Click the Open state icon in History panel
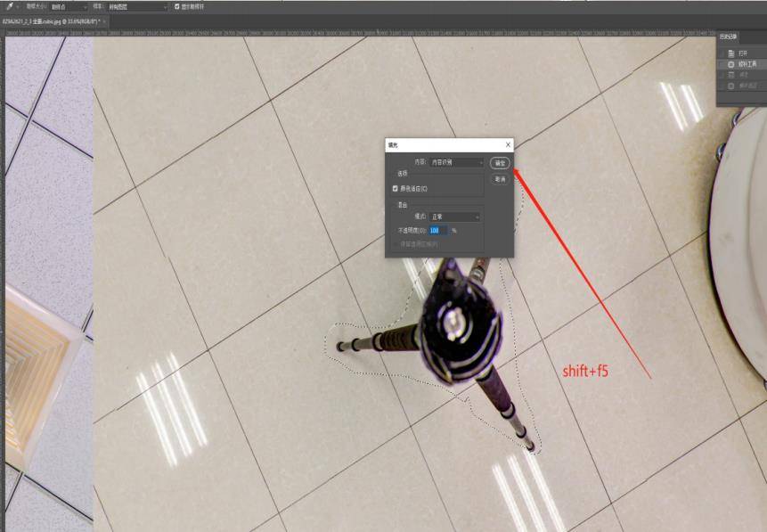The width and height of the screenshot is (767, 532). coord(731,53)
